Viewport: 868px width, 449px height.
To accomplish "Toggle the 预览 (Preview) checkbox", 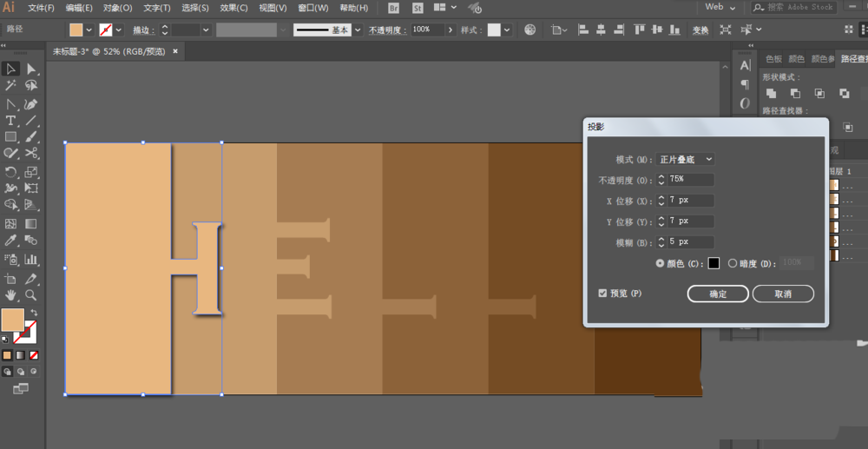I will pyautogui.click(x=603, y=294).
